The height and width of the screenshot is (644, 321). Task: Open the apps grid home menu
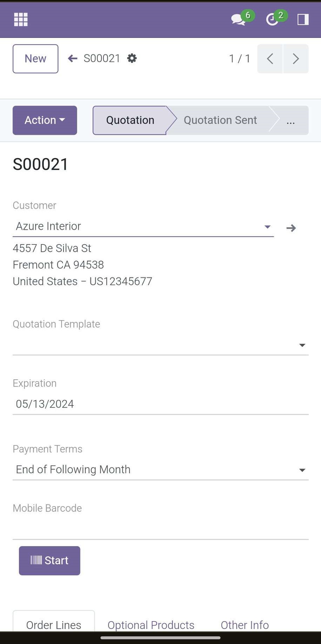(21, 19)
